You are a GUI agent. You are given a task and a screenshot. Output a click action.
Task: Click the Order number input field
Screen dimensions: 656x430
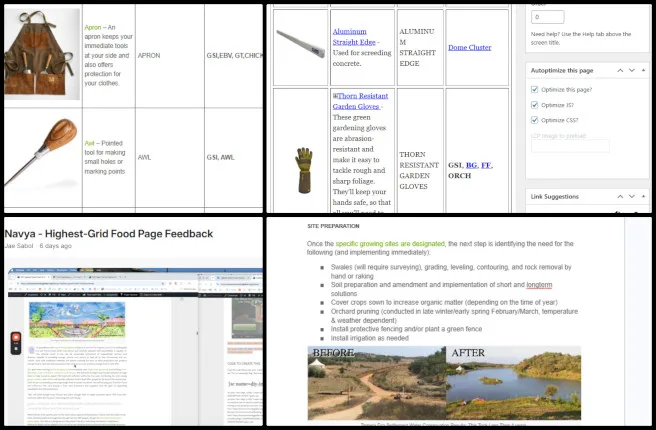point(547,17)
